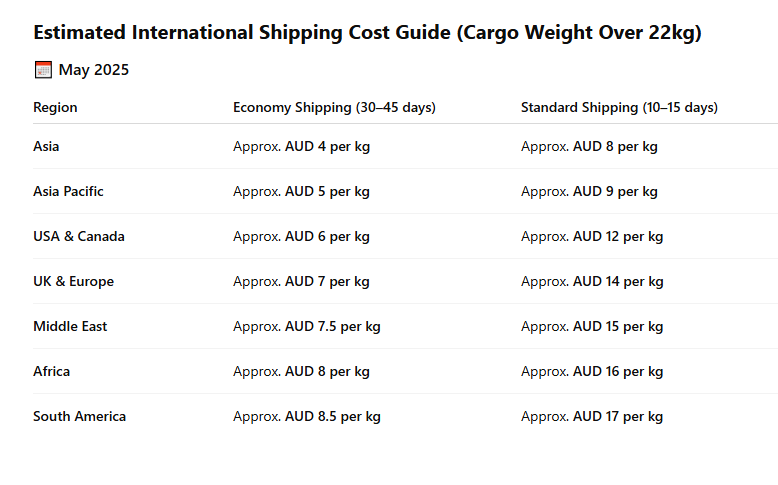The height and width of the screenshot is (485, 778).
Task: Click the Asia economy rate AUD 4 per kg
Action: (x=327, y=146)
